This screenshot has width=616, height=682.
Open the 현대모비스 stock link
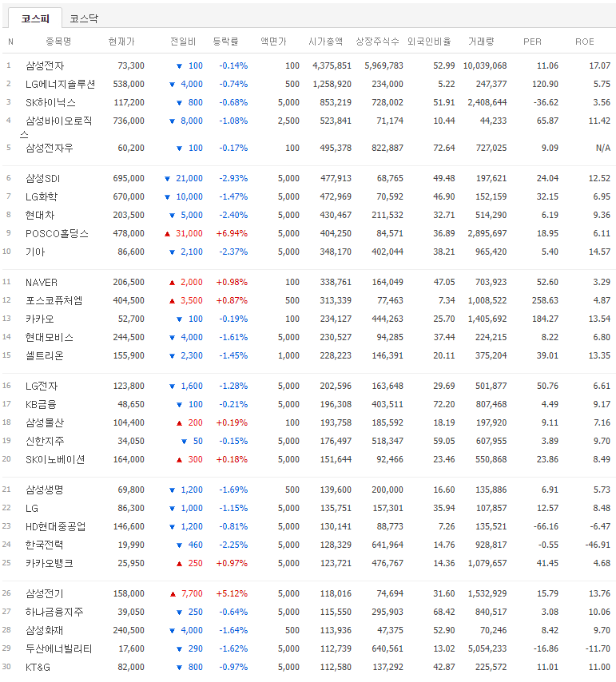pyautogui.click(x=50, y=337)
